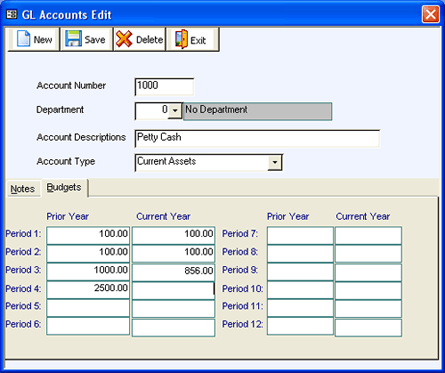Click the Period 10: label

coord(242,289)
